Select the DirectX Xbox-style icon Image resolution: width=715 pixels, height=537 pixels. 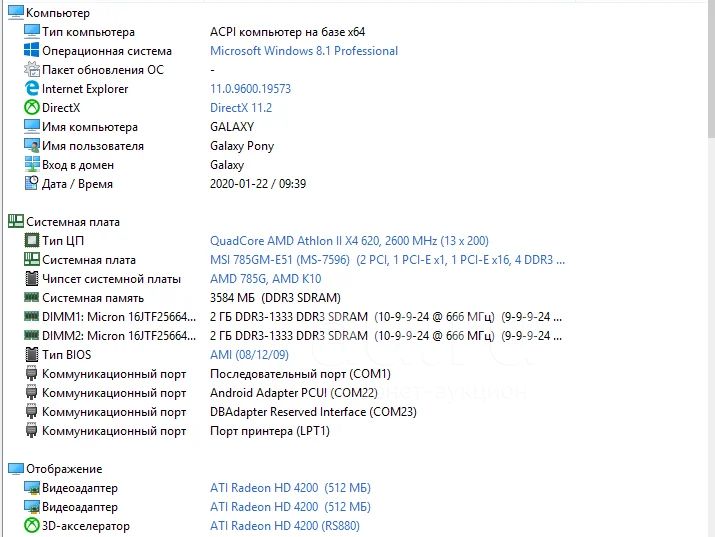point(31,107)
